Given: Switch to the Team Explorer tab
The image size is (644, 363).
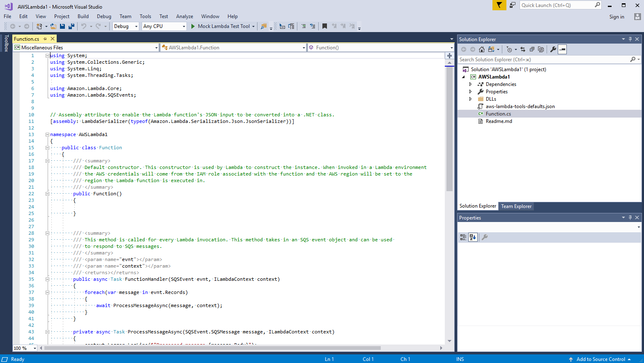Looking at the screenshot, I should pyautogui.click(x=516, y=206).
